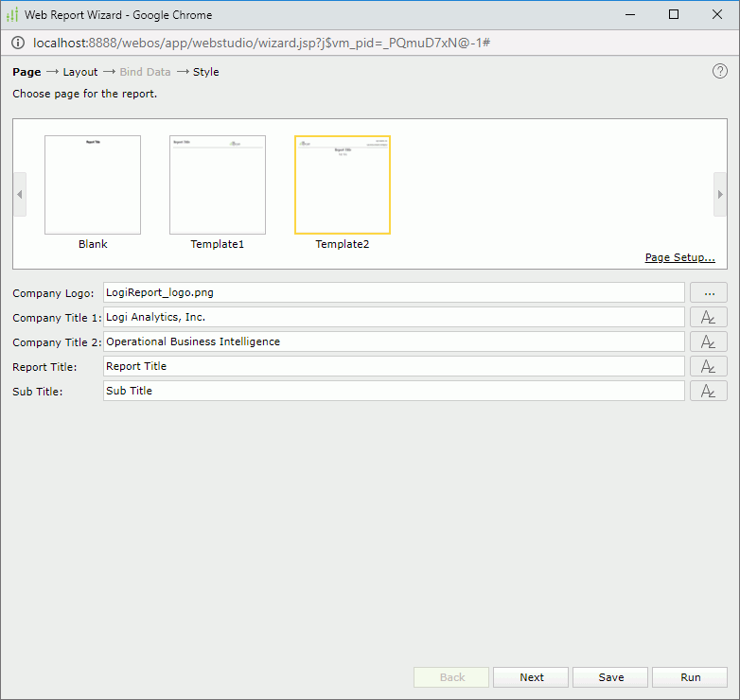Open font format for Sub Title
Viewport: 740px width, 700px height.
tap(708, 391)
